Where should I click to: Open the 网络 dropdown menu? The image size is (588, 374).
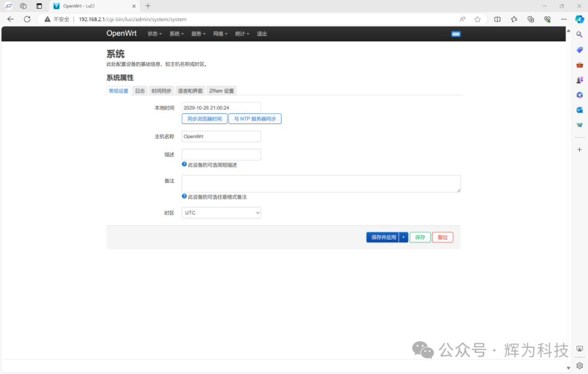pos(220,33)
